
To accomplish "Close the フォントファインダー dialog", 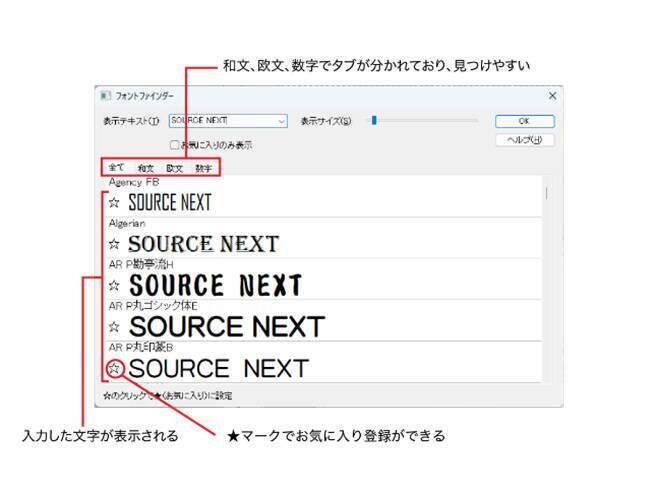I will pos(552,96).
